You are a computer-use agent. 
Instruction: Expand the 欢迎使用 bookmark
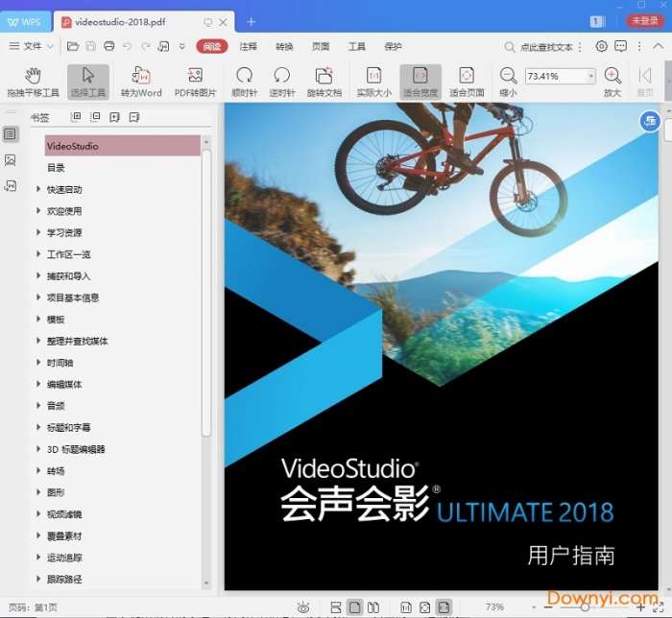tap(38, 210)
